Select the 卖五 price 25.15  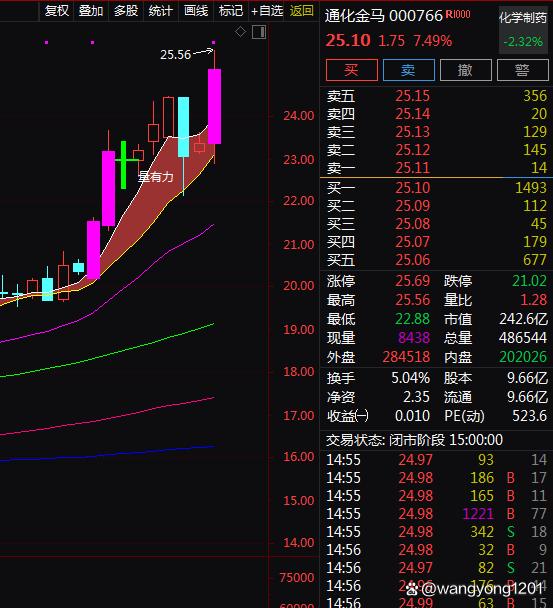(x=412, y=96)
